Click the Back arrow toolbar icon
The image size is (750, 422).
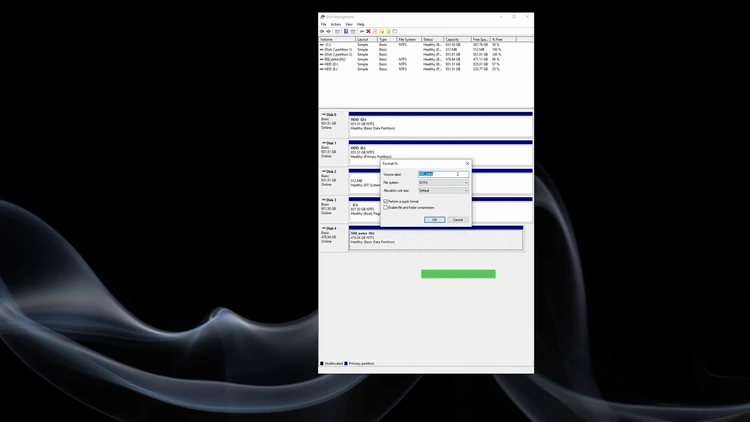(322, 31)
